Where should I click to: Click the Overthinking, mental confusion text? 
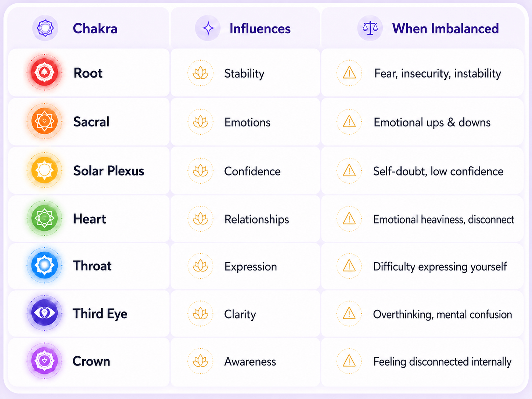442,314
